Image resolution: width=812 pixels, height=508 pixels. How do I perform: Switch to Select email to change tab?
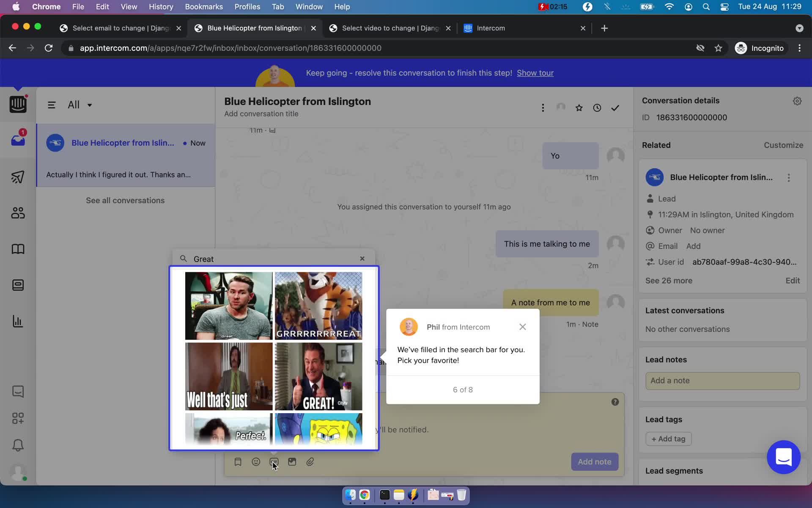[121, 28]
